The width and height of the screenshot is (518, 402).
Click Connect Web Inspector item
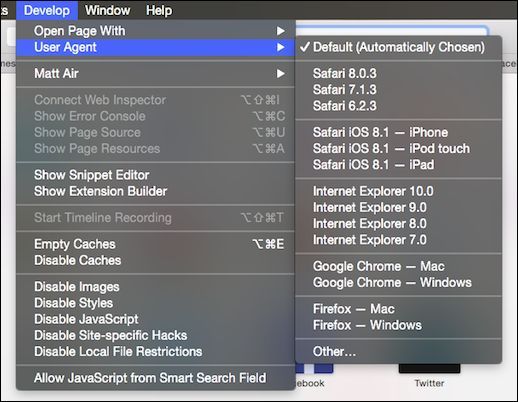click(155, 100)
